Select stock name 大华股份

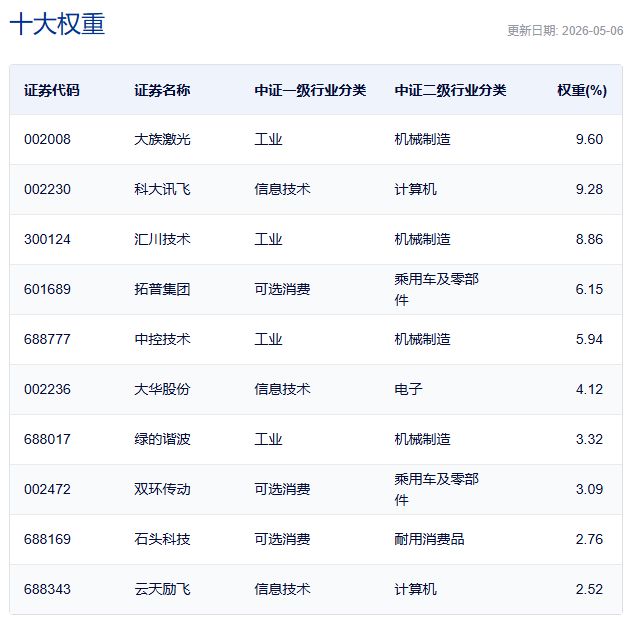click(x=162, y=389)
